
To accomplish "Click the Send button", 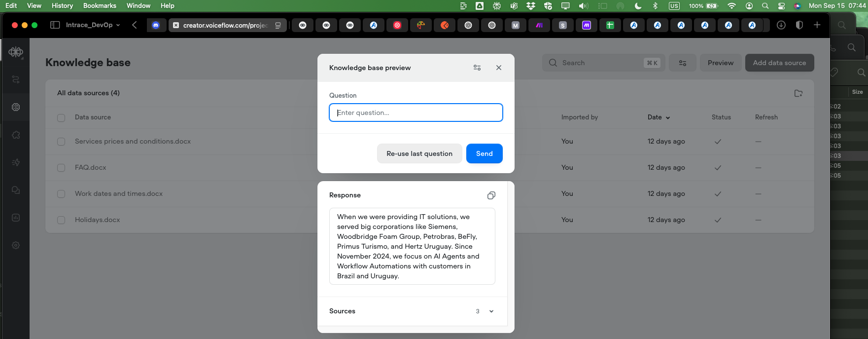I will [x=484, y=153].
